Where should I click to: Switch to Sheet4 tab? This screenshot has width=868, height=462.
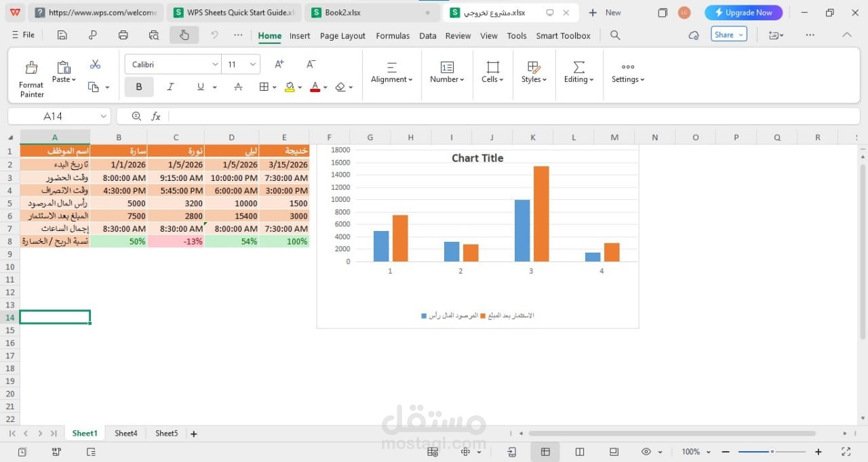[x=126, y=434]
